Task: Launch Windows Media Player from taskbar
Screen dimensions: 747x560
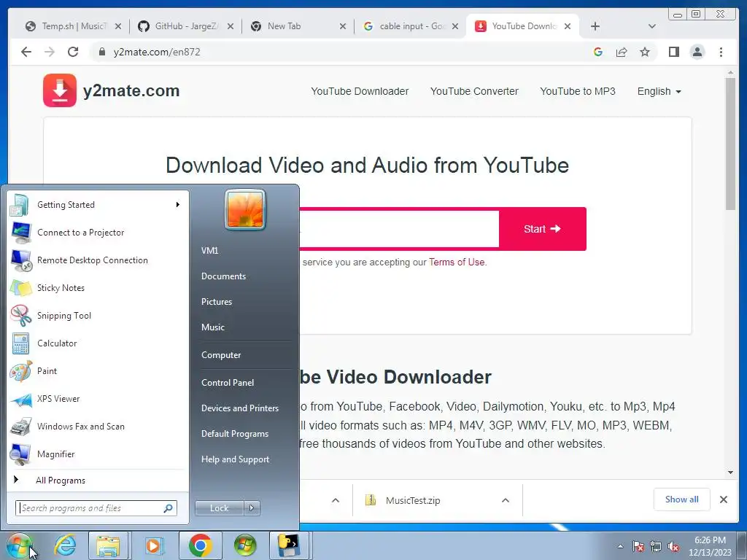Action: (x=153, y=545)
